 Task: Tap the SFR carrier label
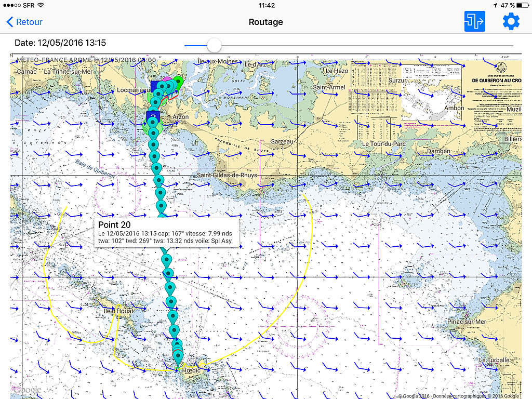(x=29, y=5)
